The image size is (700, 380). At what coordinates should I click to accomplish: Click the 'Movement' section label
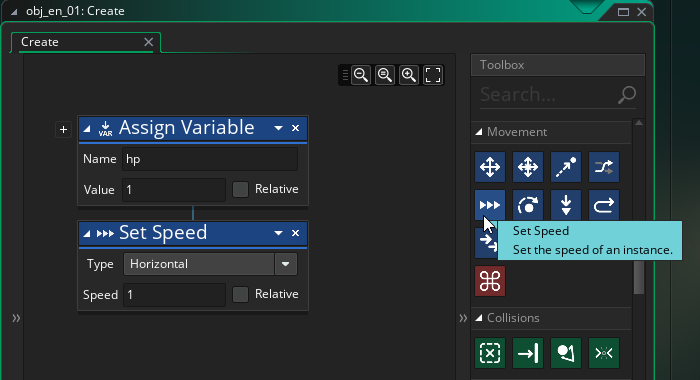[x=517, y=132]
